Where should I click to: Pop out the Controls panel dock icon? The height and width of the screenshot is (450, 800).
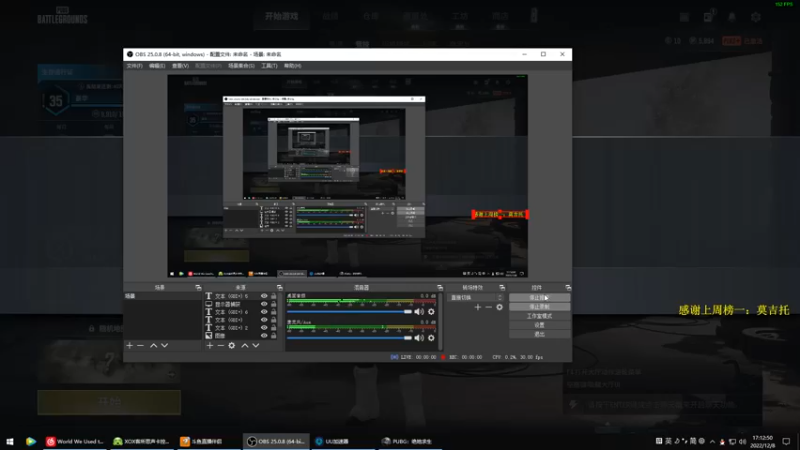point(568,288)
